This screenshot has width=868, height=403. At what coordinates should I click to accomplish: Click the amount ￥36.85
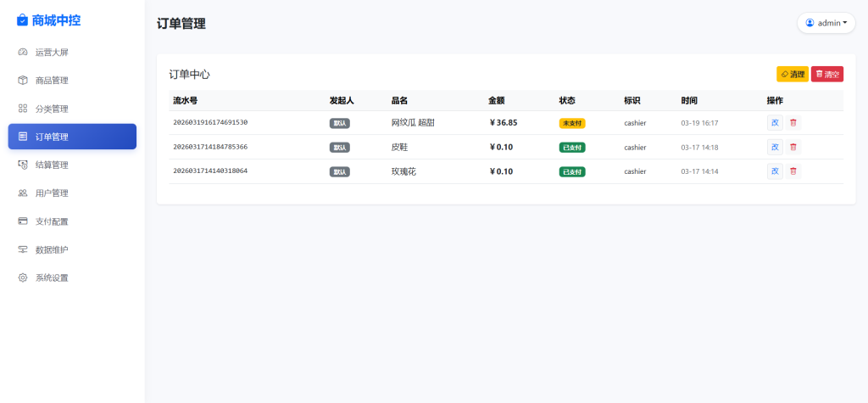[x=504, y=122]
